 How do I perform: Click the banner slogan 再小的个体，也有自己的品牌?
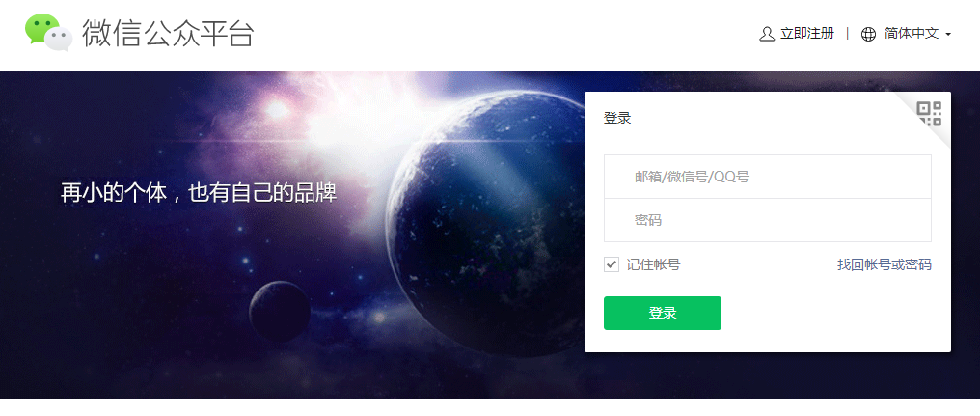(199, 193)
